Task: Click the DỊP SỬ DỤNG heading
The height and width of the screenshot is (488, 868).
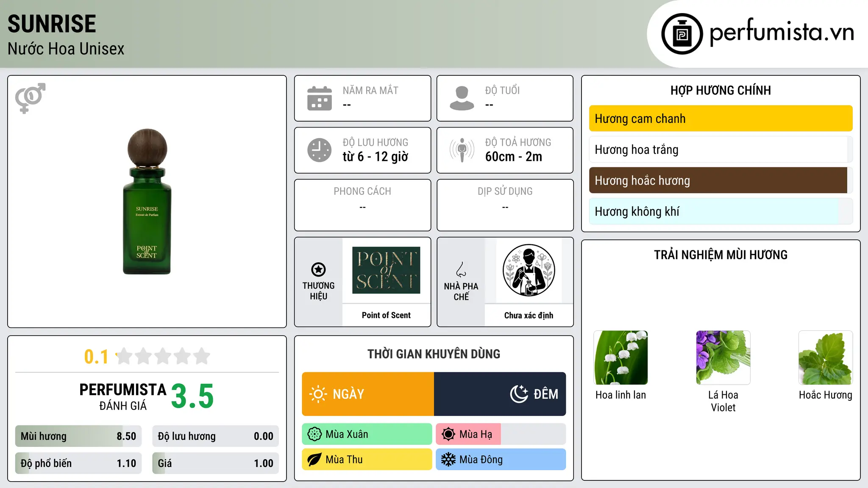Action: pyautogui.click(x=505, y=191)
